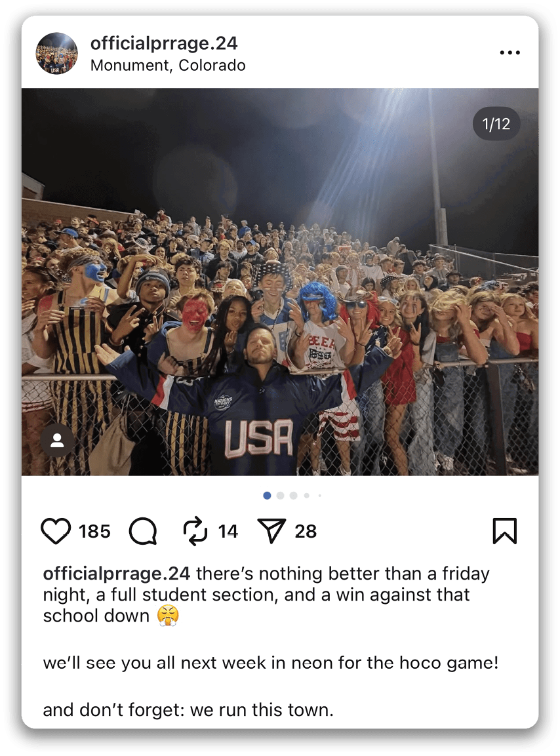Click the 1/12 photo counter badge
Viewport: 560px width, 756px height.
coord(496,124)
